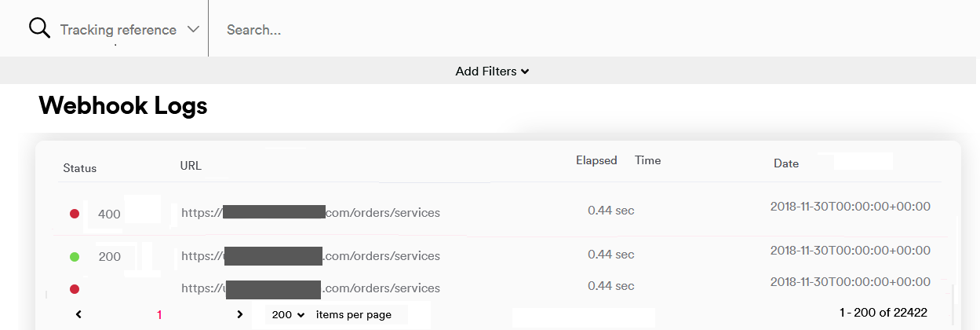
Task: Select page number 1 in pagination
Action: tap(159, 314)
